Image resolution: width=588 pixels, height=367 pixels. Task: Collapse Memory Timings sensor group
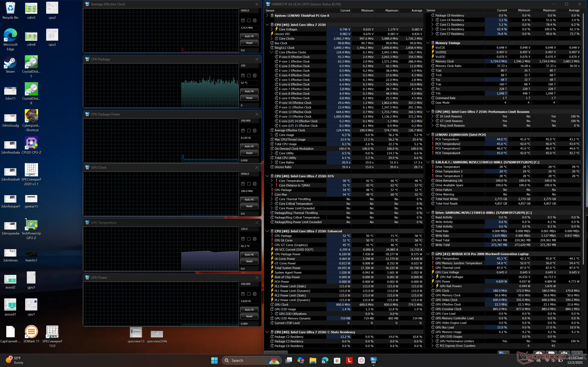click(x=428, y=43)
